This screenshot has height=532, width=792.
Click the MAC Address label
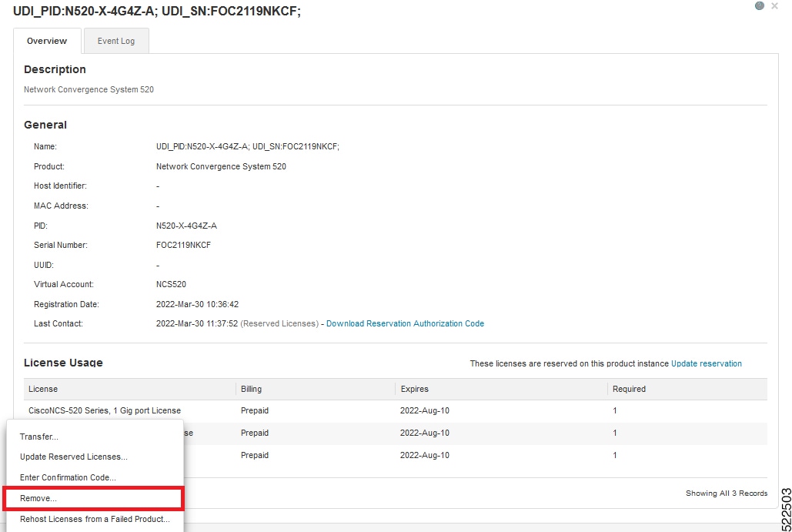(61, 206)
